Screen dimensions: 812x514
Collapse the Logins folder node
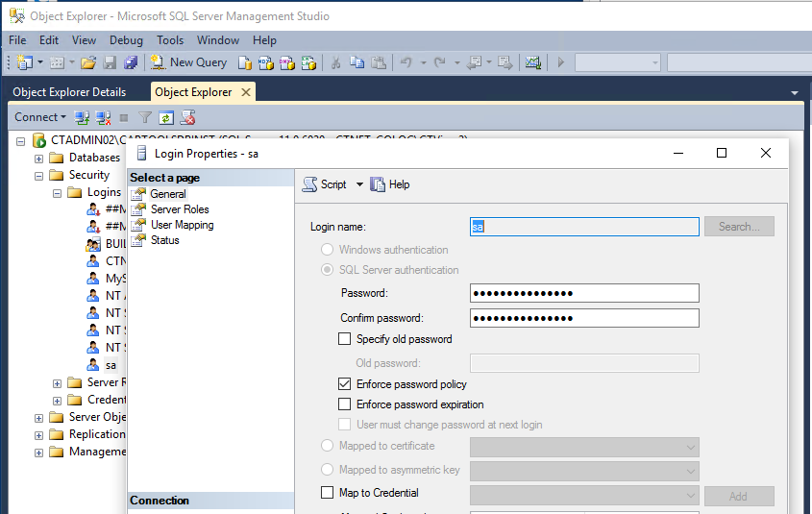[x=57, y=194]
